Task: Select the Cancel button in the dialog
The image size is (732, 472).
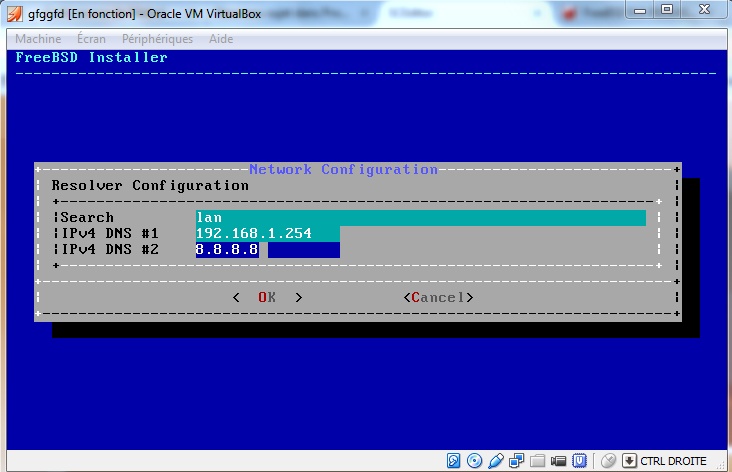Action: (438, 297)
